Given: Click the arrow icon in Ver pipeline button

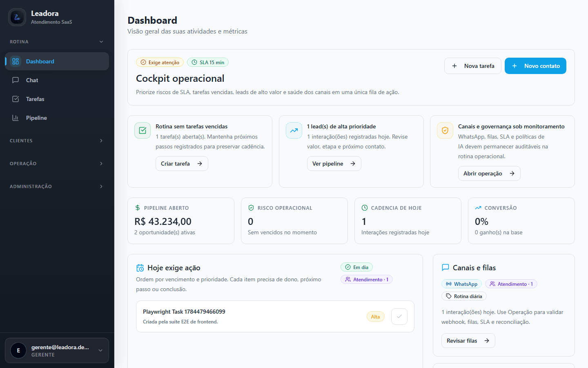Looking at the screenshot, I should click(353, 164).
